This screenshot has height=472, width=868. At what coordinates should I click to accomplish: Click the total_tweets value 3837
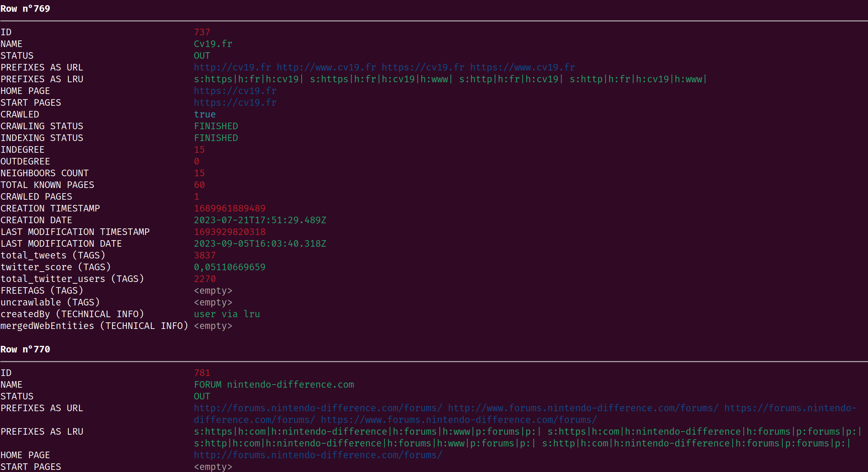[204, 255]
